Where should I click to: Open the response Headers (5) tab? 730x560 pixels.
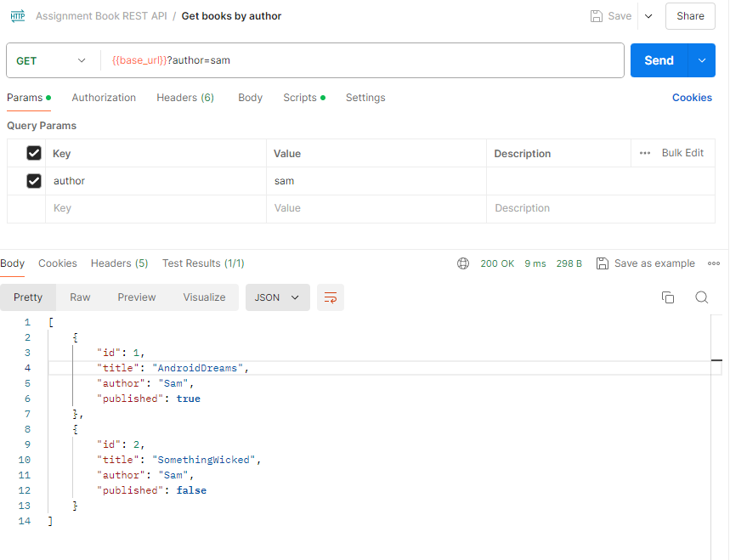pyautogui.click(x=119, y=263)
